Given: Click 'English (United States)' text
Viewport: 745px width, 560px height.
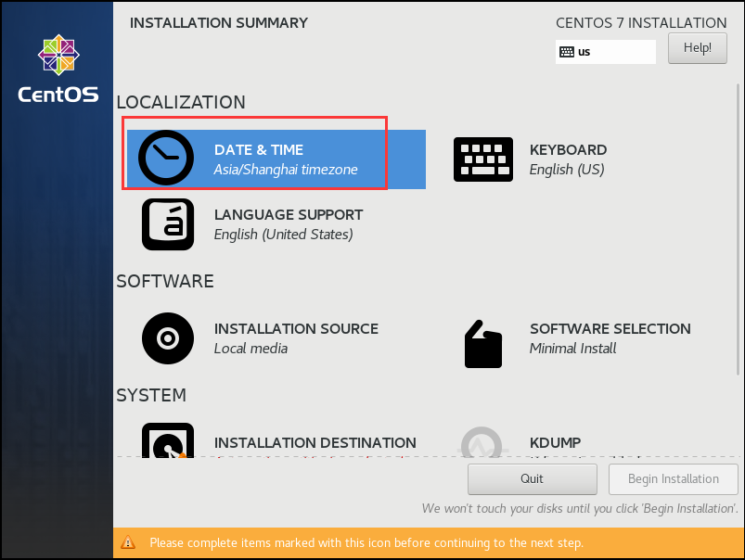Looking at the screenshot, I should coord(283,235).
